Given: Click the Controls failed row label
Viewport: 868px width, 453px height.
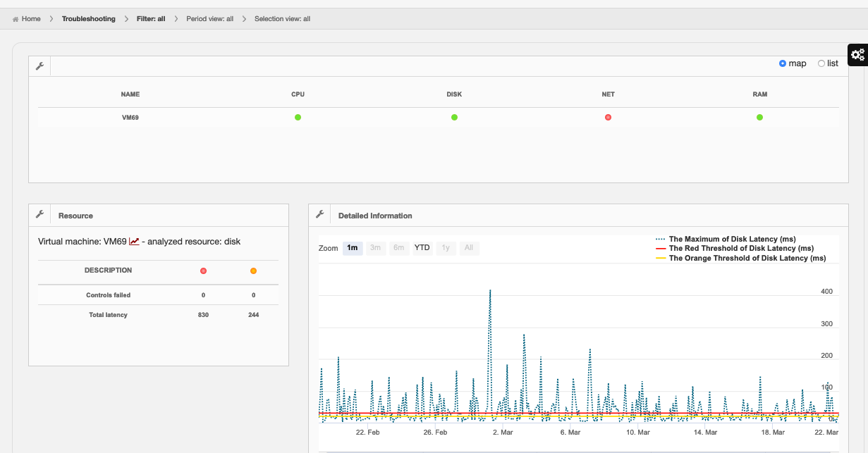Looking at the screenshot, I should (x=108, y=295).
